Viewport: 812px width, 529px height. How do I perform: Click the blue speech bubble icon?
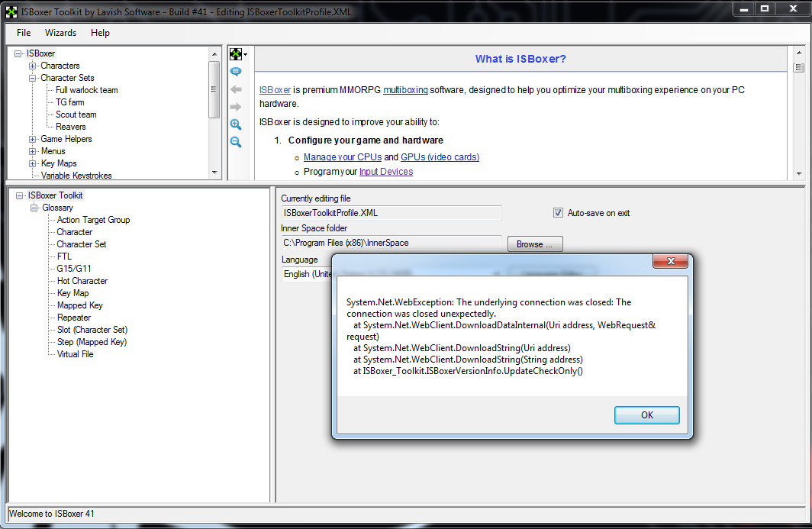click(x=236, y=72)
